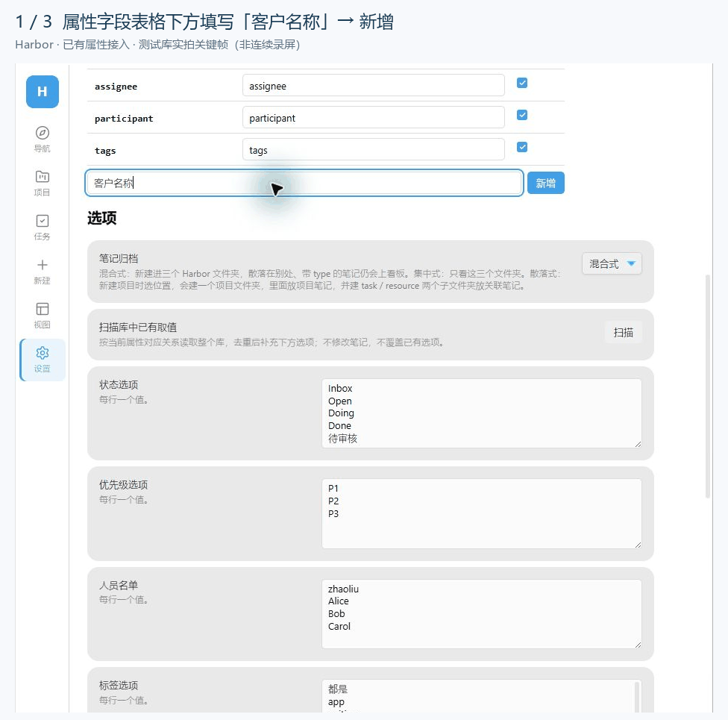Grab the 人员名单 textarea resize handle
Viewport: 728px width, 720px height.
click(x=638, y=645)
